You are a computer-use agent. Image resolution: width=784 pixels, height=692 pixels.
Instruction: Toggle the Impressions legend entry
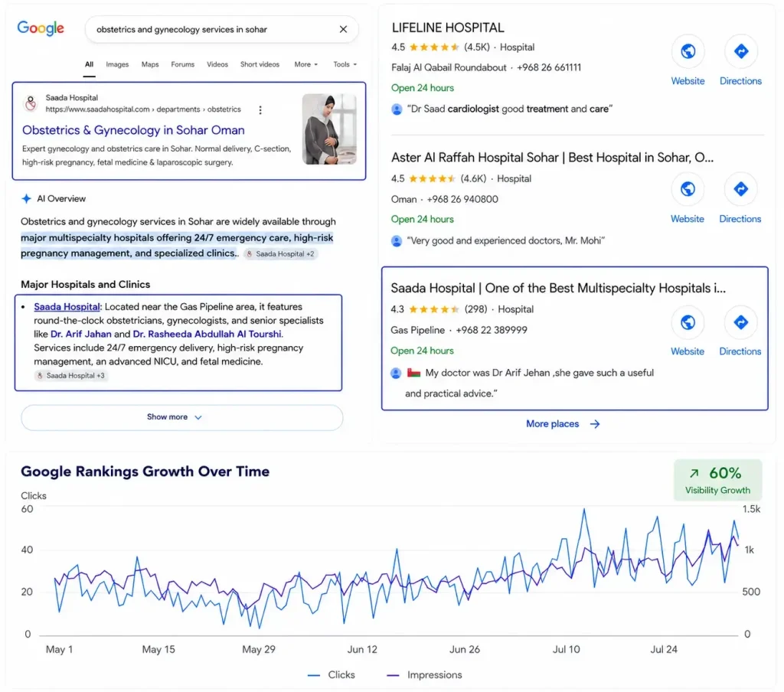pyautogui.click(x=424, y=675)
